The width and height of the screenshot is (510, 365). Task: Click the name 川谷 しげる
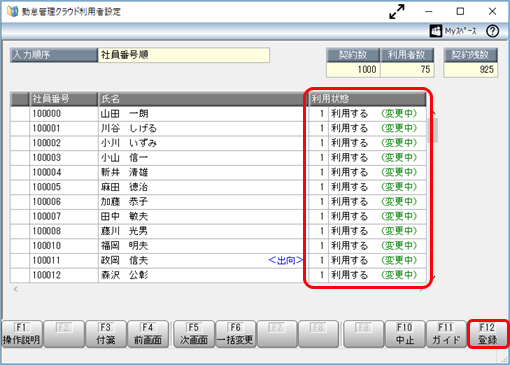click(129, 128)
